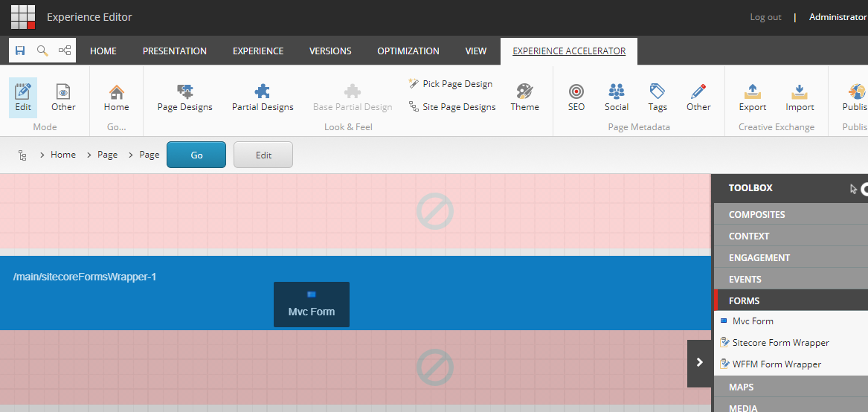Click the Save floppy disk icon
The width and height of the screenshot is (868, 412).
(x=20, y=51)
